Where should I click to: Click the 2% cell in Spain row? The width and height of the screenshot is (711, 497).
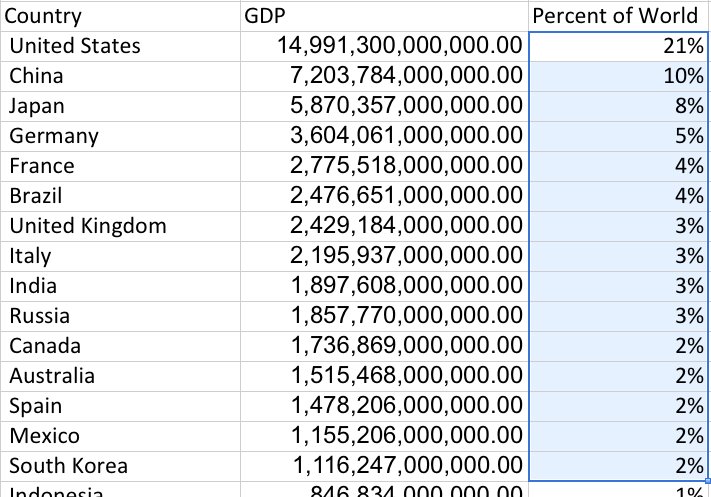[618, 406]
